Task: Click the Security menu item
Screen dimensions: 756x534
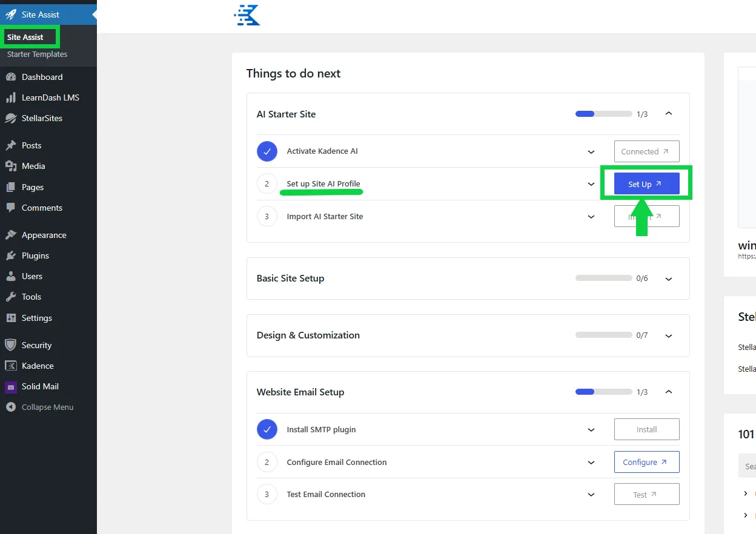Action: tap(48, 345)
